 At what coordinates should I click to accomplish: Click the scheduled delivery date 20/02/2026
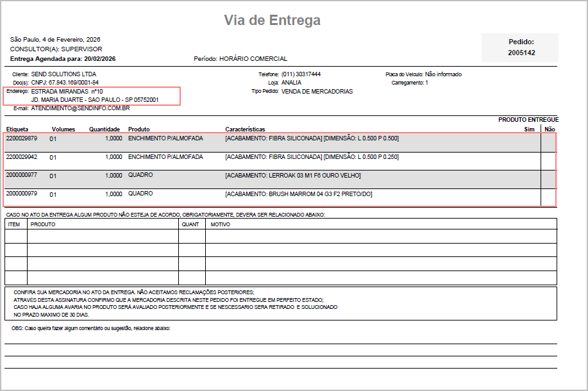(99, 59)
